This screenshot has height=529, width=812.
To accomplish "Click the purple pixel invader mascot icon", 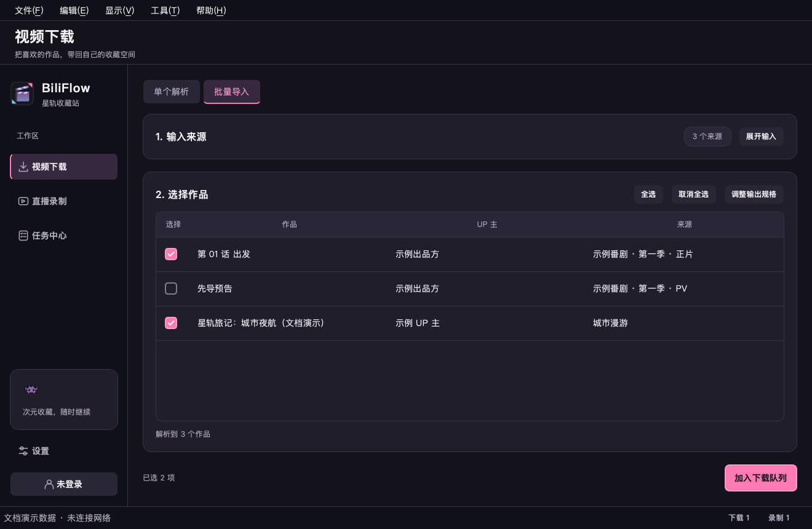I will click(31, 390).
